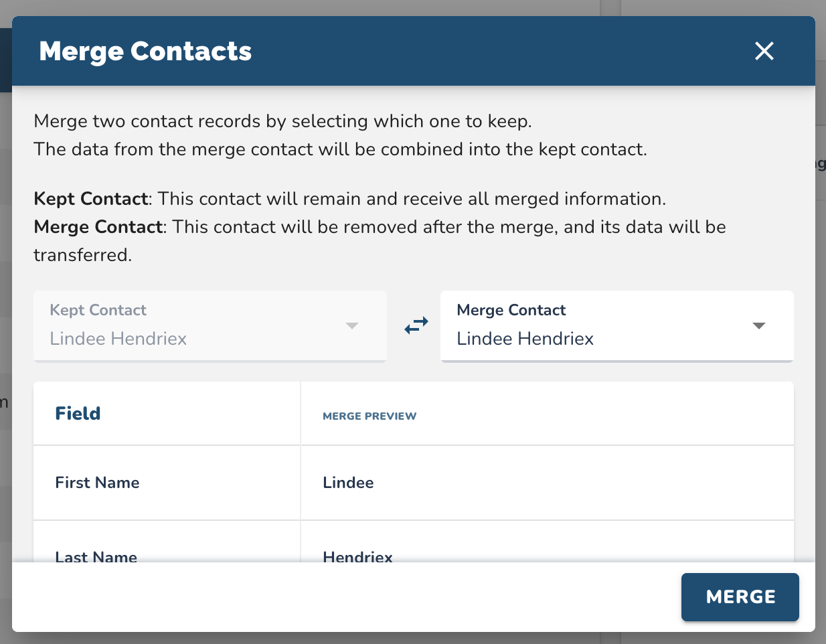Viewport: 826px width, 644px height.
Task: Open the Kept Contact dropdown
Action: (x=210, y=326)
